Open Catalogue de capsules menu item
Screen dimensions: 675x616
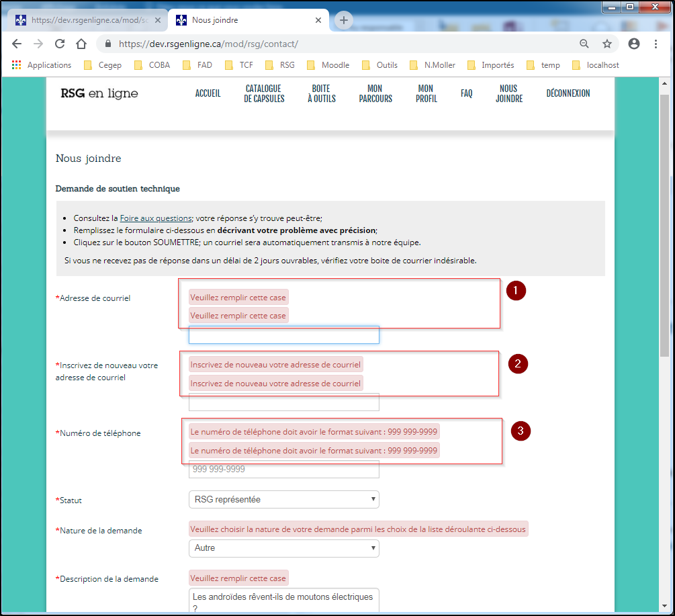point(264,93)
